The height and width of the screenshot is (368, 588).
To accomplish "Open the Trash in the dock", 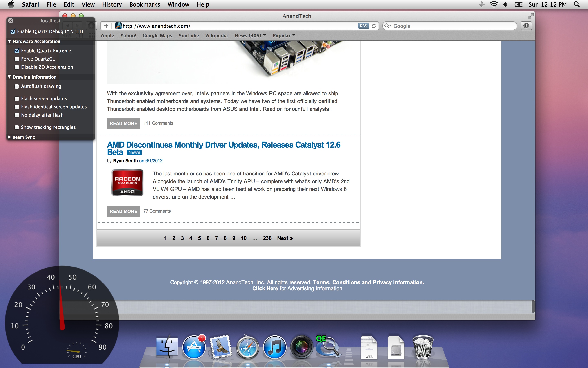I will pos(423,347).
